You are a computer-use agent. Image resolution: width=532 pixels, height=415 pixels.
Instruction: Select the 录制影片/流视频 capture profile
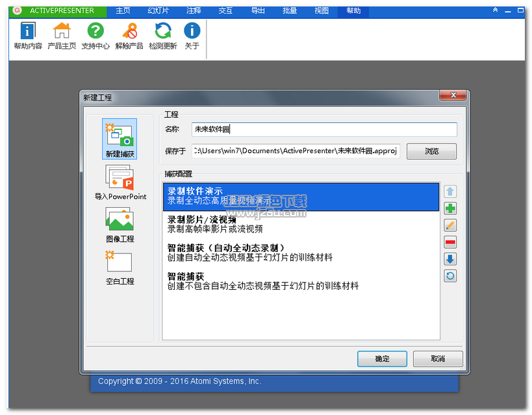pos(301,224)
